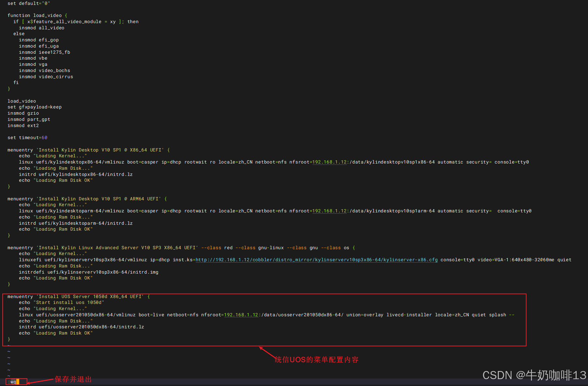Click the 'insmod all_video' line
This screenshot has height=386, width=588.
(42, 28)
